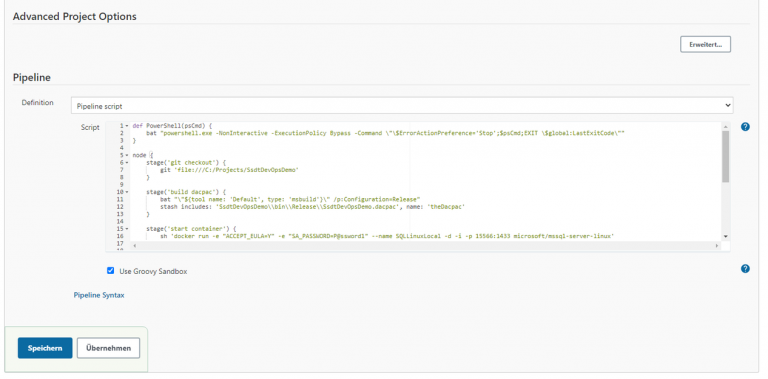Collapse the def PowerShell block at line 1
Screen dimensions: 768x379
coord(127,126)
